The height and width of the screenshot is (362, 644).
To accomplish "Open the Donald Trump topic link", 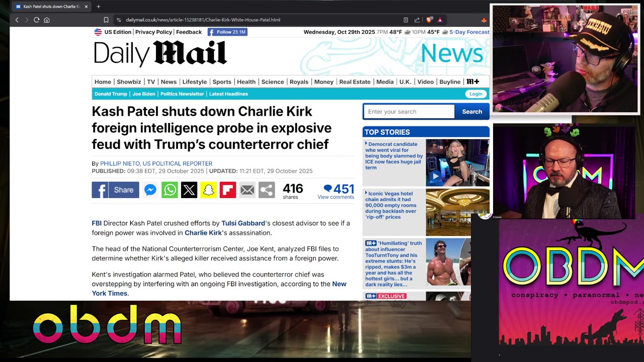I will (111, 94).
